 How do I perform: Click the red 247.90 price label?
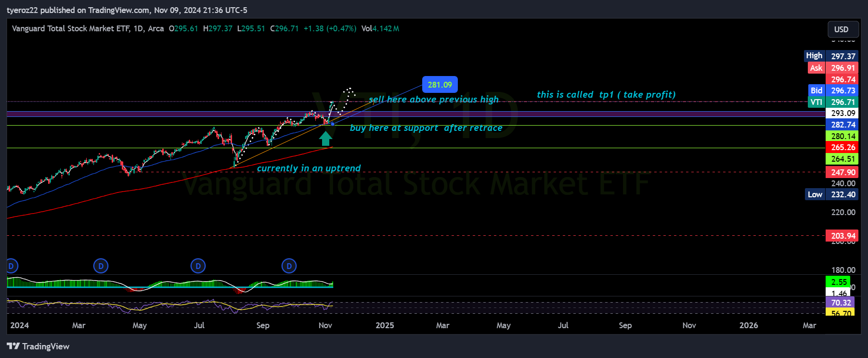842,172
